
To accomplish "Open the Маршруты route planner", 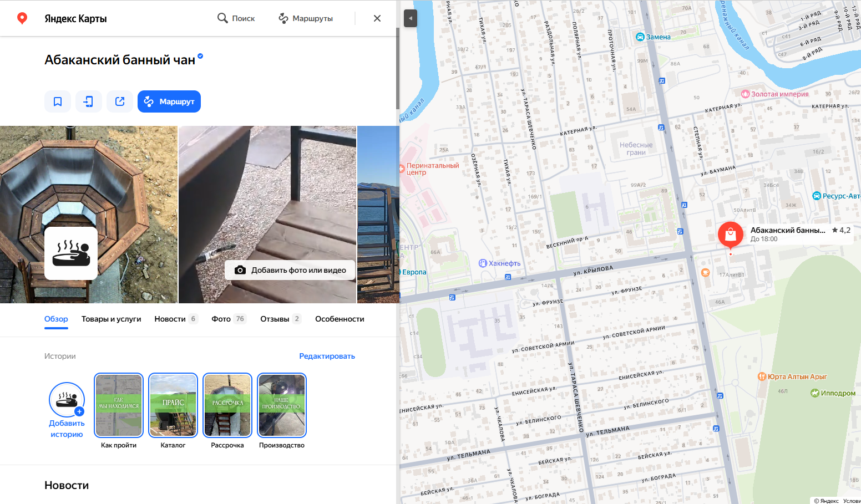I will click(306, 18).
